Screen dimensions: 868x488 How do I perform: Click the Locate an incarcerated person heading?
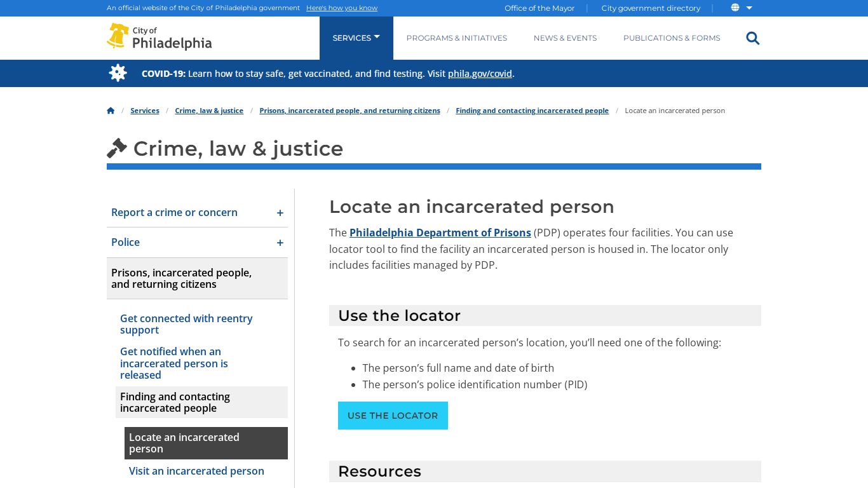pyautogui.click(x=471, y=207)
